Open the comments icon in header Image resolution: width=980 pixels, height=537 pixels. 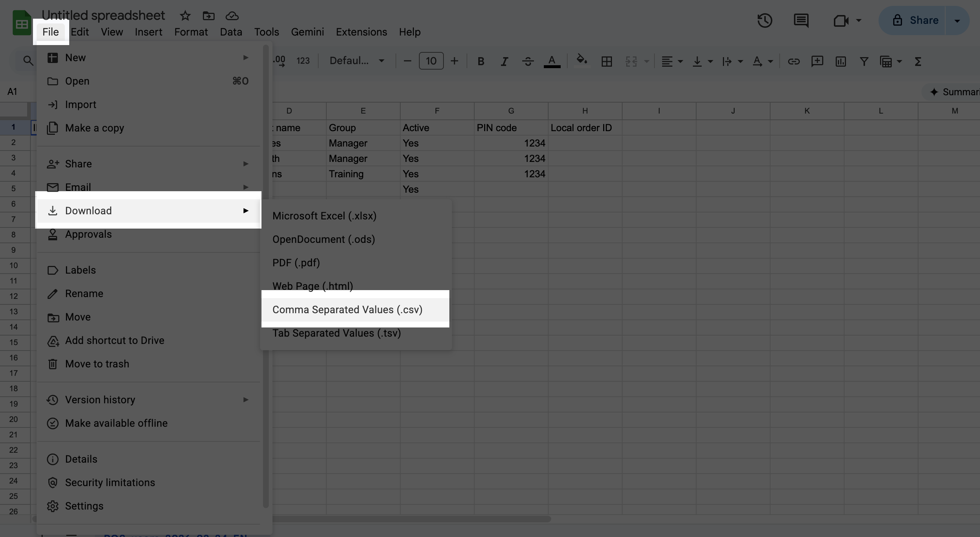tap(801, 21)
